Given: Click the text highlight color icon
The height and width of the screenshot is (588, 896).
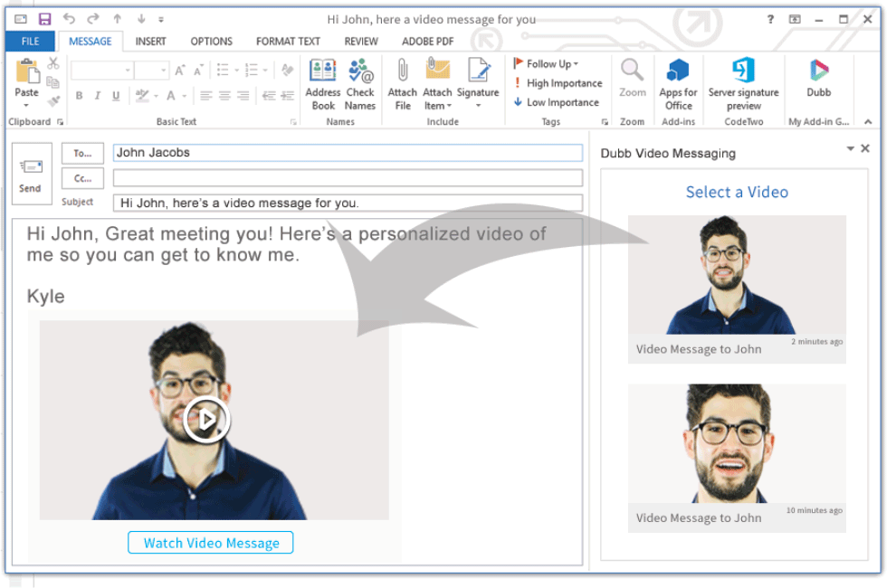Looking at the screenshot, I should (142, 96).
